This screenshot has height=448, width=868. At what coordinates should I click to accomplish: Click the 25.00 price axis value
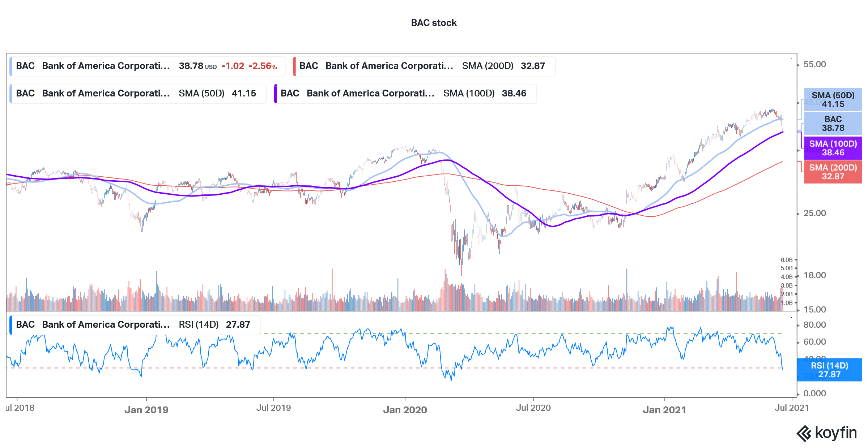coord(814,213)
